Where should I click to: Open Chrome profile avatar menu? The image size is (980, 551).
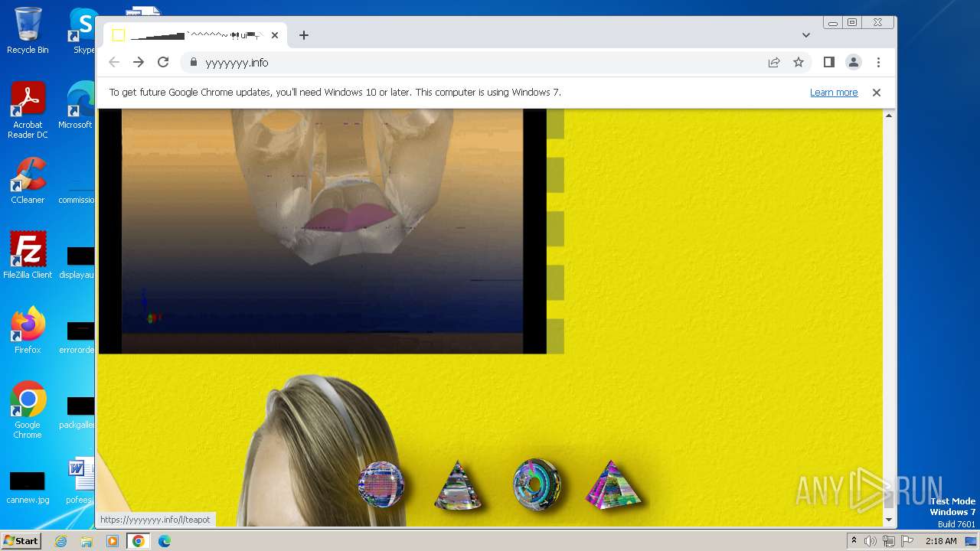coord(853,63)
